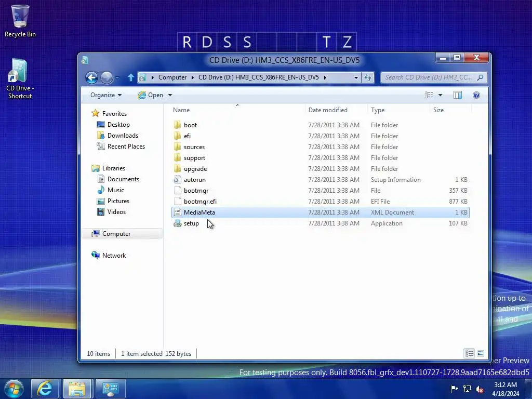Viewport: 532px width, 399px height.
Task: Expand arrow after CD Drive breadcrumb
Action: pos(325,77)
